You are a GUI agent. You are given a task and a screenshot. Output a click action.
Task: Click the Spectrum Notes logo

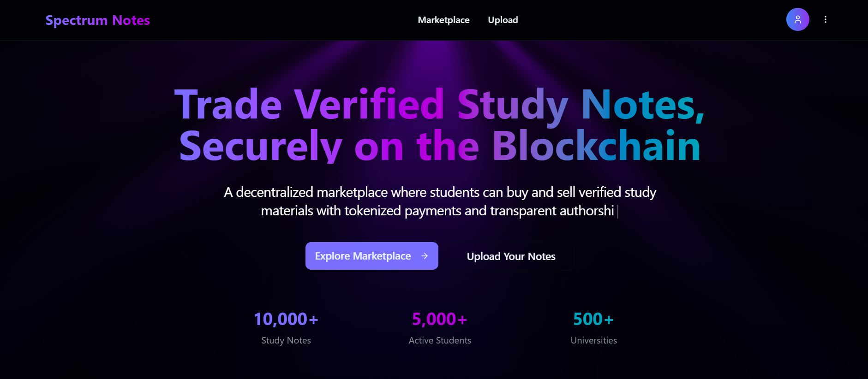pyautogui.click(x=98, y=20)
